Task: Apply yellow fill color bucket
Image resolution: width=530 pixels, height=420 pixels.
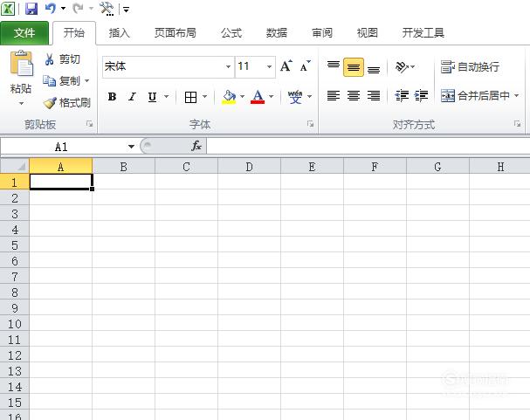Action: coord(229,97)
